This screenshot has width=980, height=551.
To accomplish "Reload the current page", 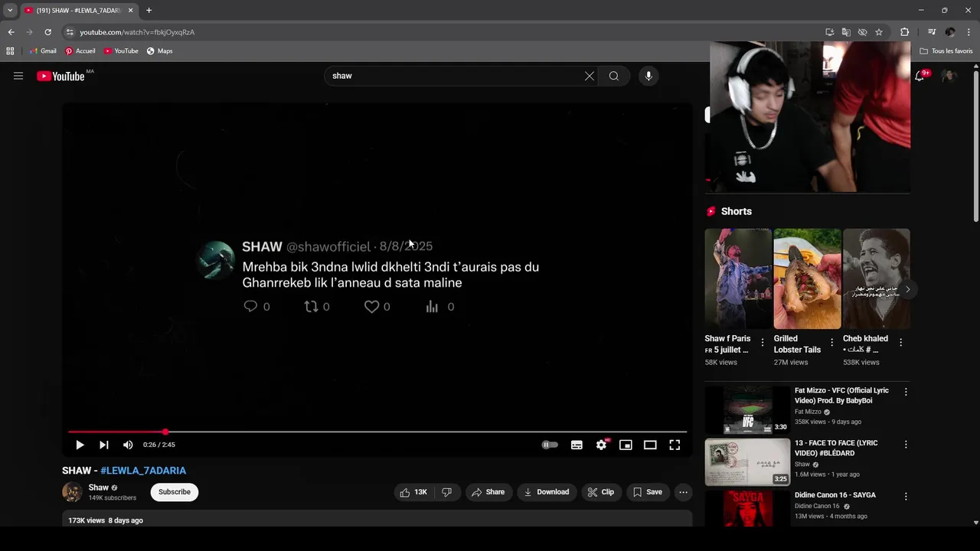I will click(x=47, y=32).
